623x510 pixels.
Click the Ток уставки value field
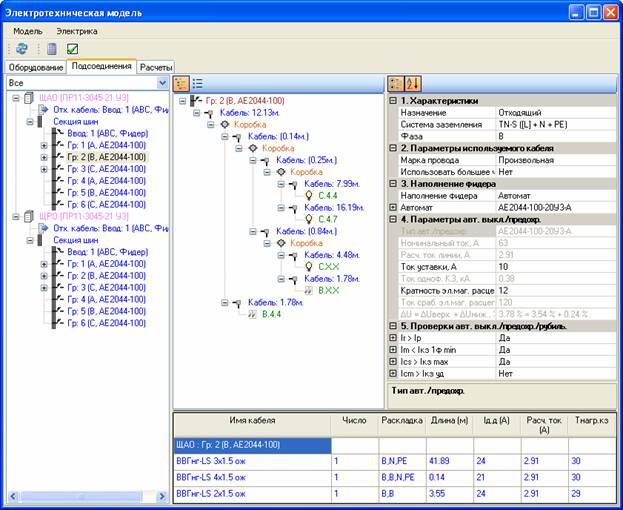(x=556, y=267)
